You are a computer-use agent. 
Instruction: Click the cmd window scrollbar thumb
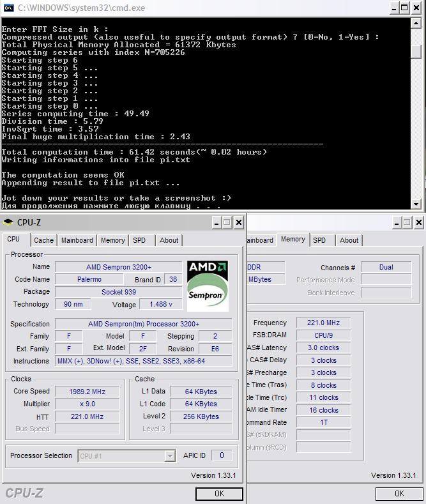416,52
